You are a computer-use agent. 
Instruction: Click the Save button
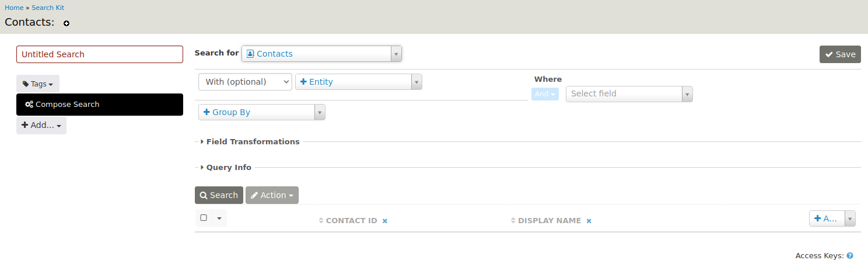pyautogui.click(x=840, y=54)
